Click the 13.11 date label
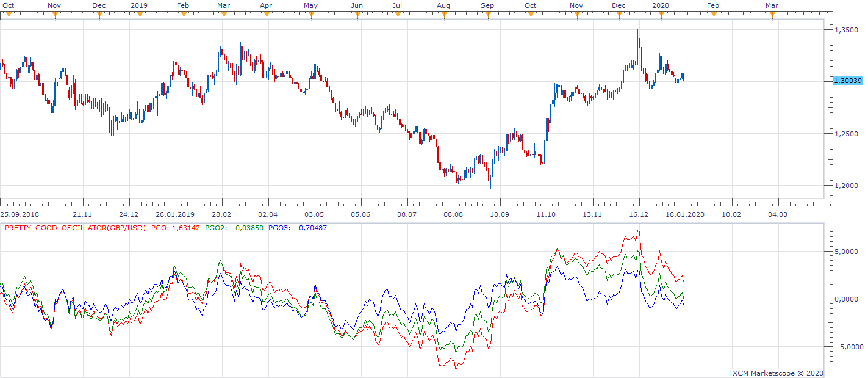This screenshot has width=868, height=378. click(592, 214)
